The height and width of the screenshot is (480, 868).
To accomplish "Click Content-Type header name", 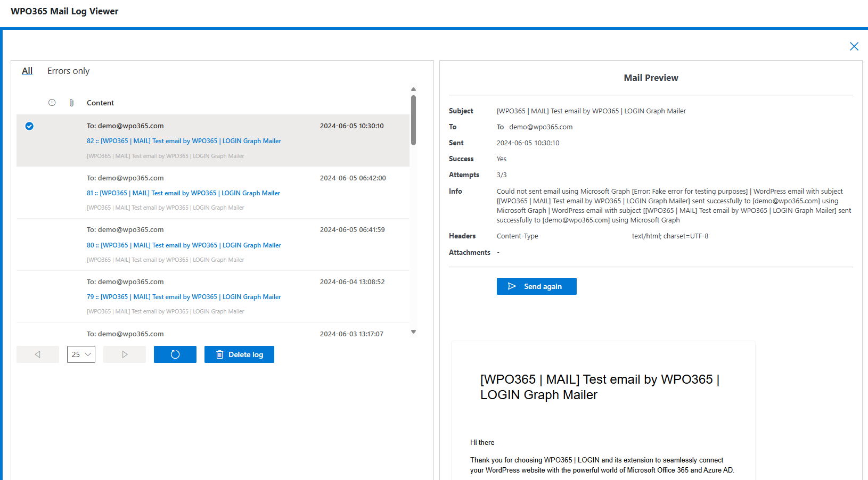I will pyautogui.click(x=517, y=236).
